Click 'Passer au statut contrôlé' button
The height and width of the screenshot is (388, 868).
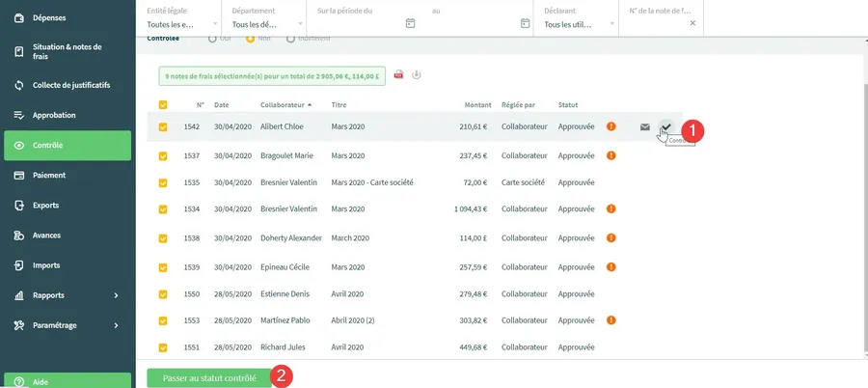pos(209,378)
